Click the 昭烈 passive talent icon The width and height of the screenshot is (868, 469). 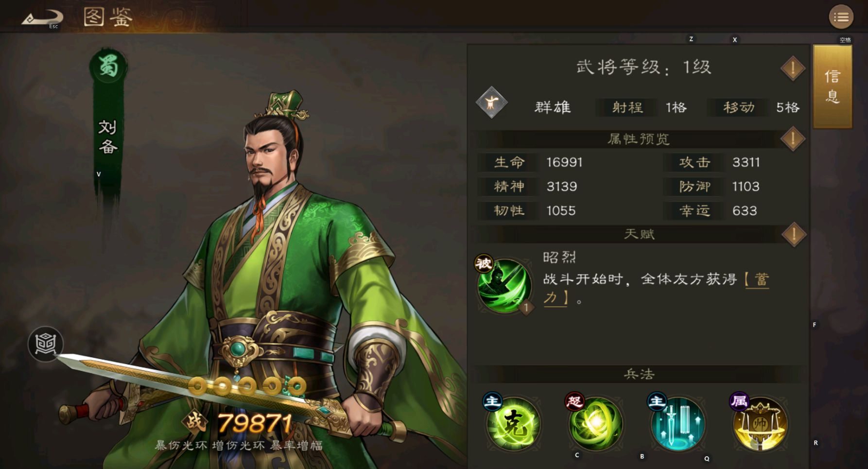pyautogui.click(x=504, y=285)
